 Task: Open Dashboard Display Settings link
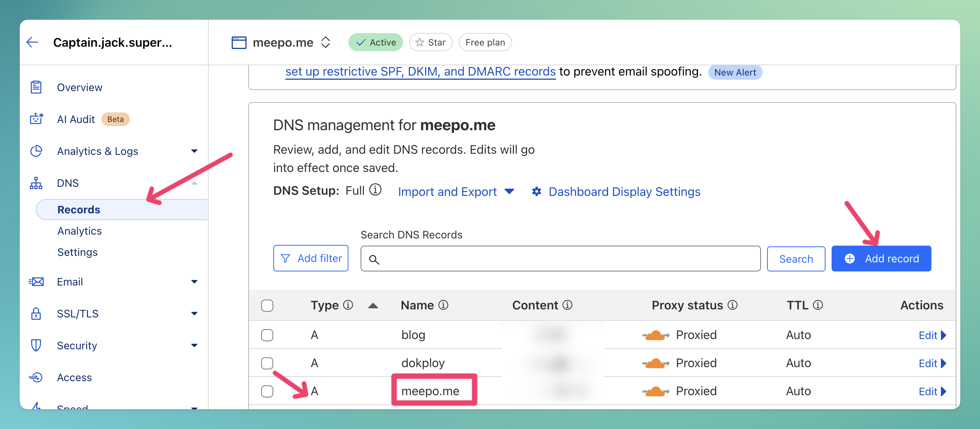pyautogui.click(x=624, y=191)
